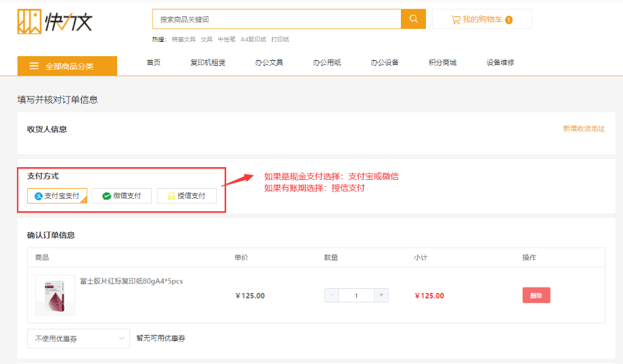
Task: Go to 首页 in the navigation bar
Action: click(154, 63)
